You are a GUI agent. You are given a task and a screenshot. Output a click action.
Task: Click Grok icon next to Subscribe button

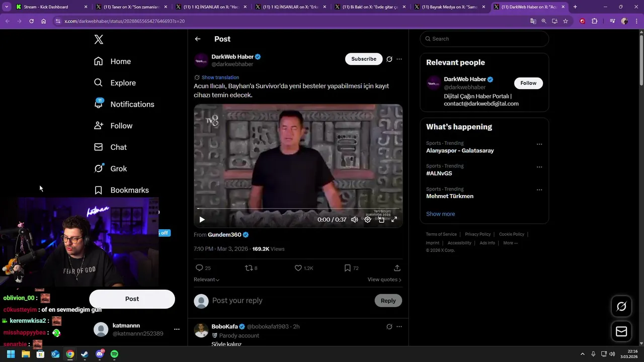(x=389, y=59)
